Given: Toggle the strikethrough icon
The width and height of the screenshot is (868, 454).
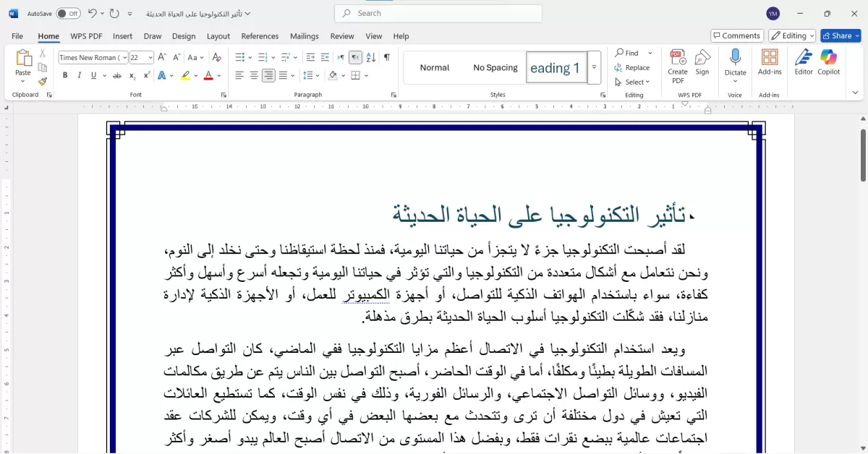Looking at the screenshot, I should tap(117, 75).
